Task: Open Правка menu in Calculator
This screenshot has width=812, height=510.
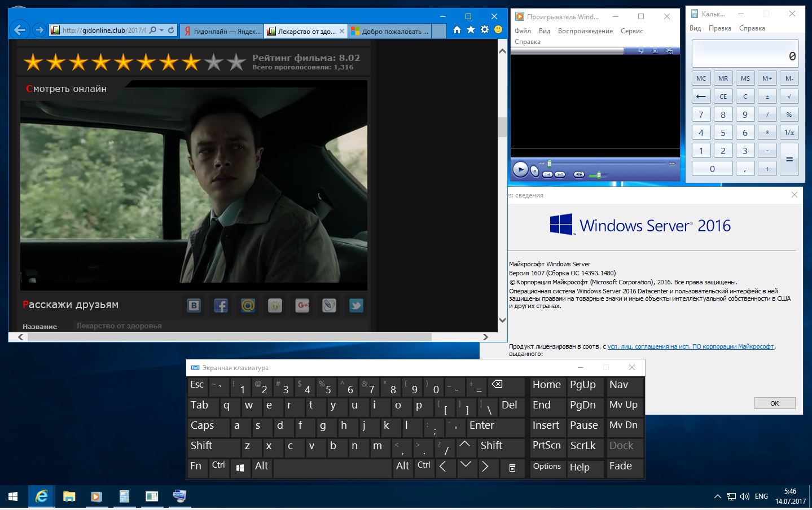Action: [x=719, y=28]
